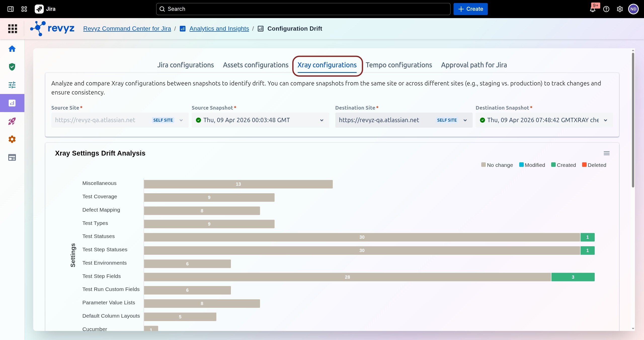Click the blue Create button
Screen dimensions: 644x340
click(x=470, y=9)
